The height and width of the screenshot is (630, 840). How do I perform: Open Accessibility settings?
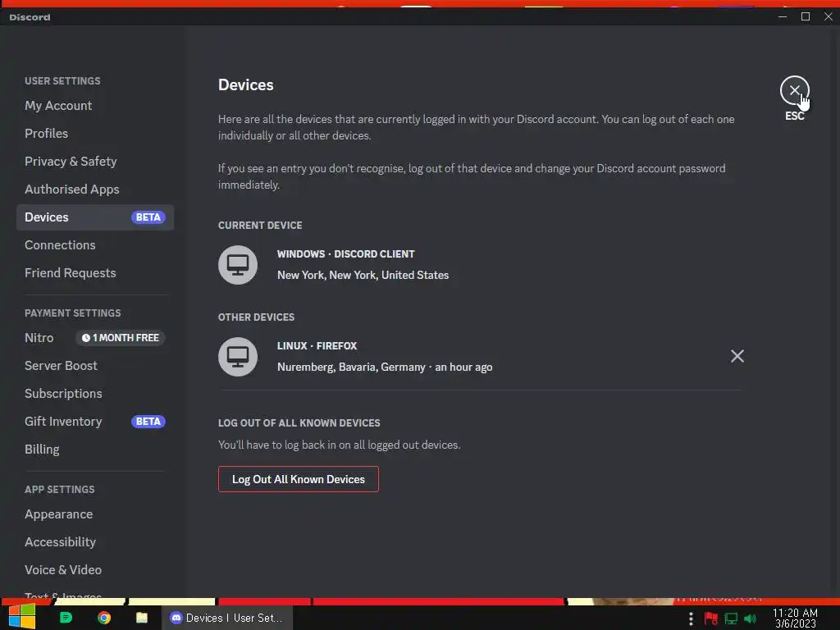(95, 542)
